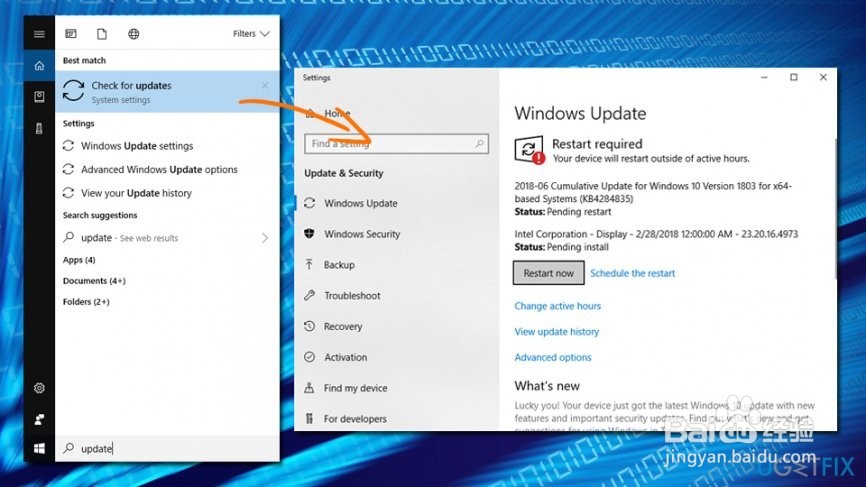The image size is (866, 487).
Task: Open the Schedule the restart link
Action: click(x=632, y=273)
